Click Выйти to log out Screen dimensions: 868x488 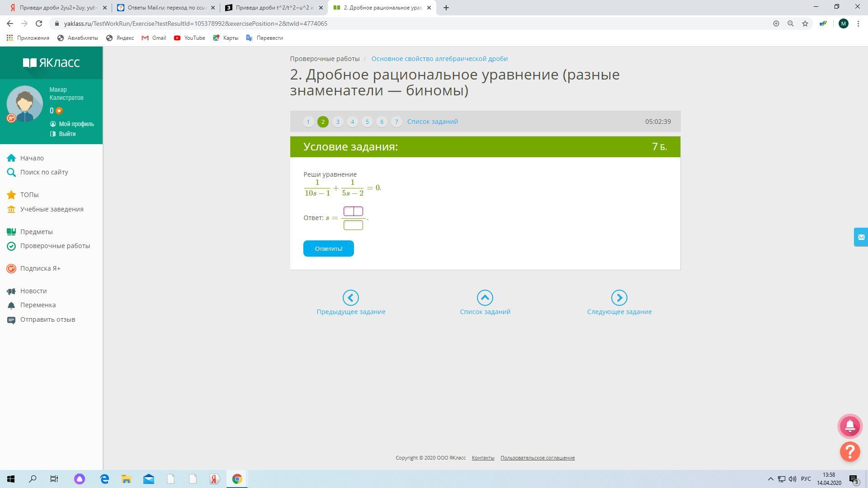tap(67, 134)
